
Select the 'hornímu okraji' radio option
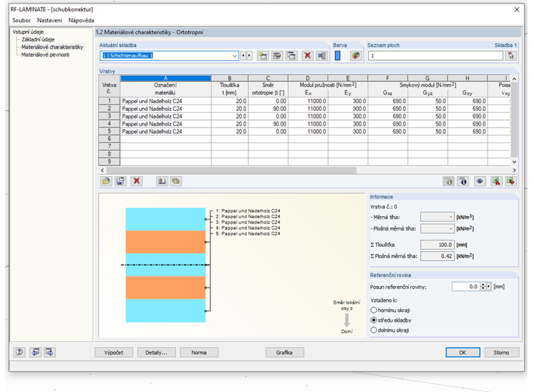373,309
